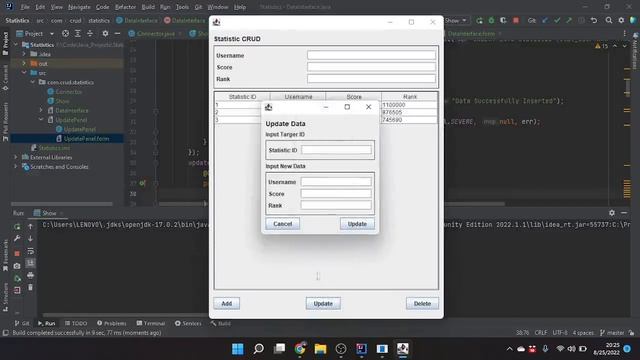
Task: Click the Rank column header
Action: (x=410, y=97)
